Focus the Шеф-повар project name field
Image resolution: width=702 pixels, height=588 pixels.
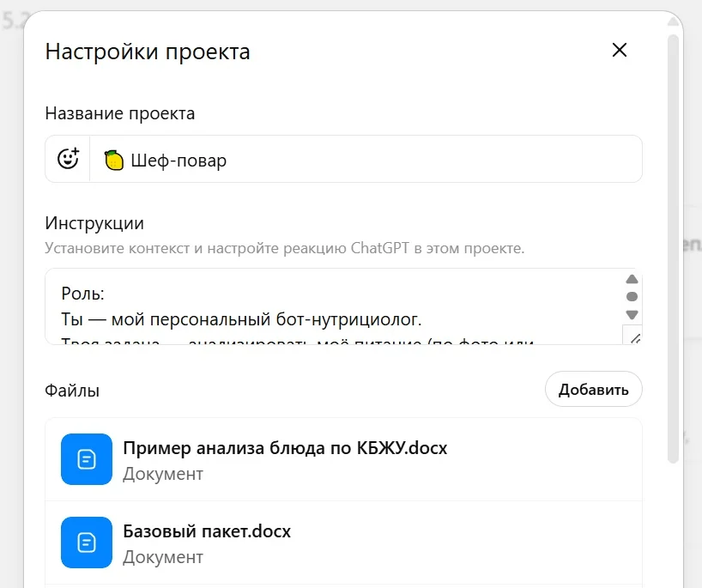click(378, 160)
